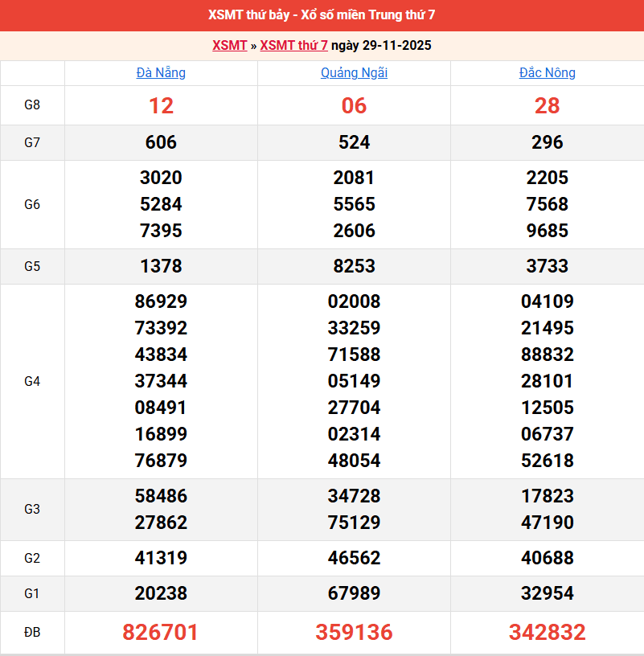Open the Quảng Ngãi province link
The width and height of the screenshot is (644, 656).
click(354, 73)
